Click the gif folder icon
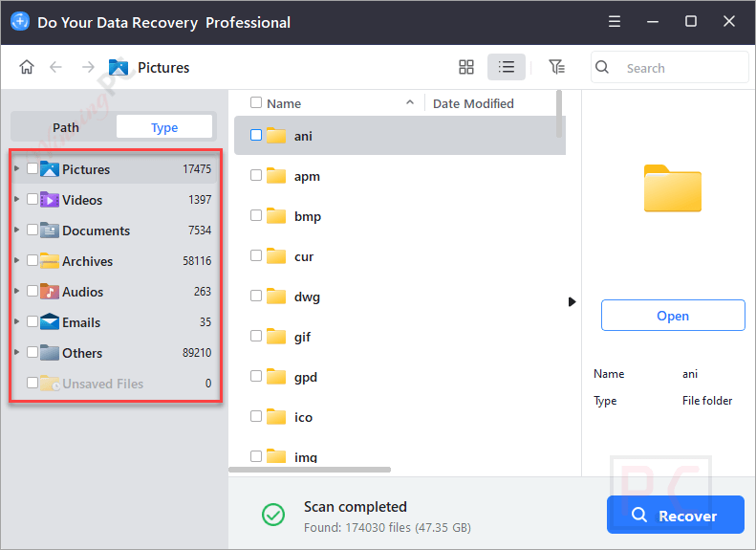 tap(276, 337)
